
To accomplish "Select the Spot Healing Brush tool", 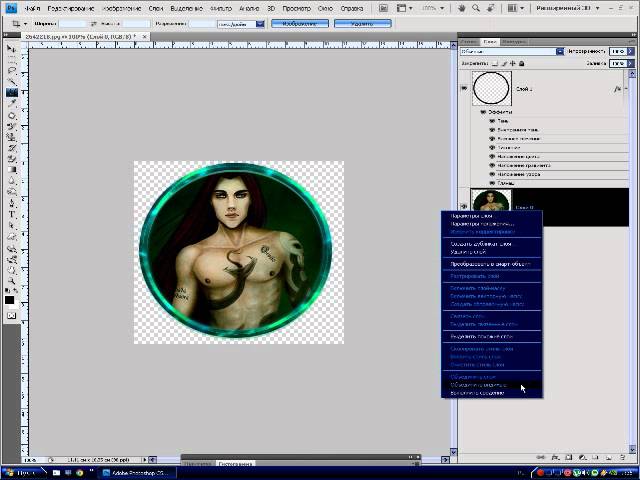I will click(11, 116).
